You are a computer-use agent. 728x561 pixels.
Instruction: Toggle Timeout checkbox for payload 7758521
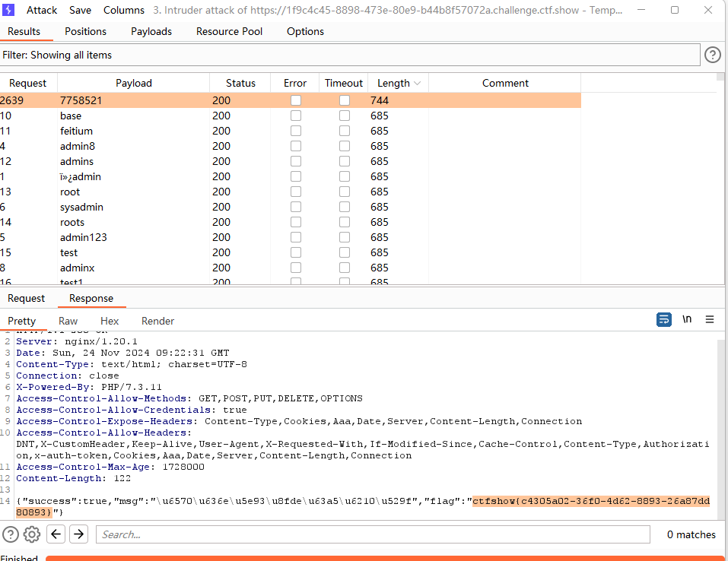(345, 100)
